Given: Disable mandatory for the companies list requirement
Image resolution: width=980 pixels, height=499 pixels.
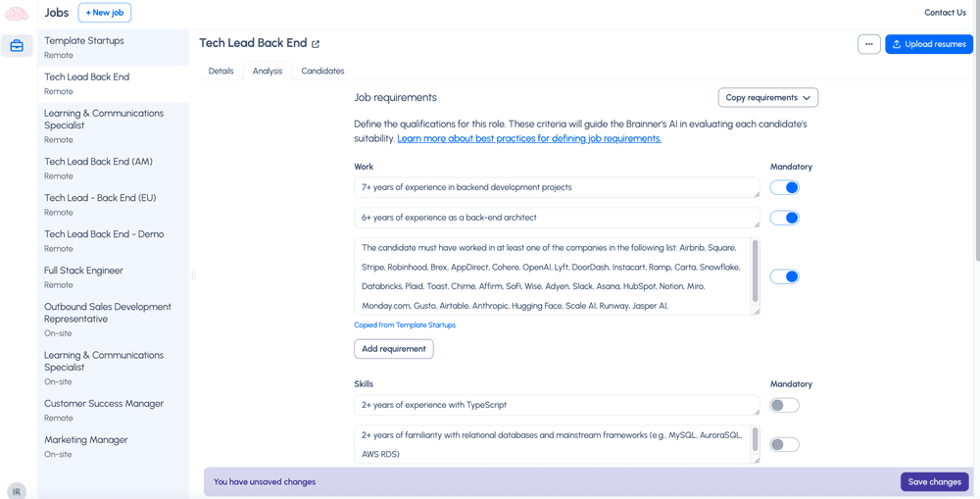Looking at the screenshot, I should coord(784,276).
